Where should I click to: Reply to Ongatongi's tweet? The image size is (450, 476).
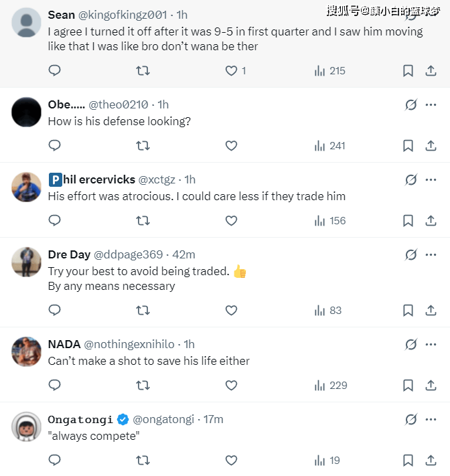(x=55, y=460)
